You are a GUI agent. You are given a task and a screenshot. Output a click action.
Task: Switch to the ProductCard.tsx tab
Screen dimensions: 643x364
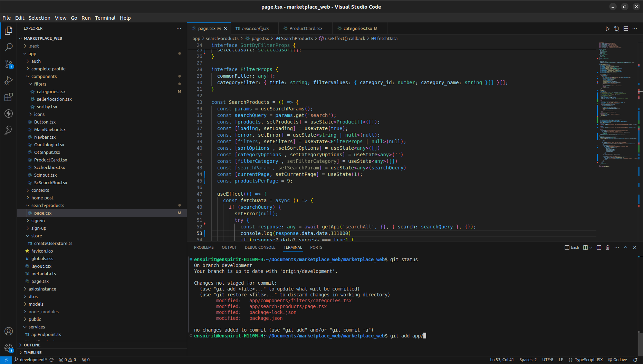tap(306, 29)
